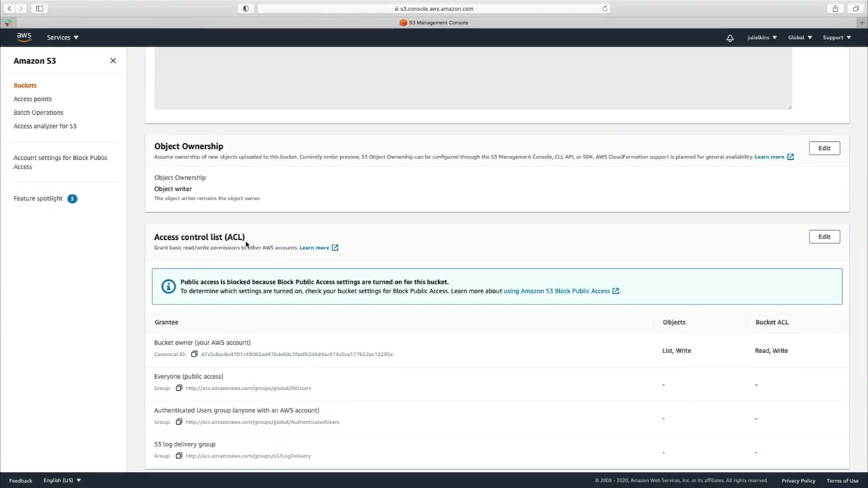The height and width of the screenshot is (488, 868).
Task: Copy the AllUsers group URL
Action: coord(179,388)
